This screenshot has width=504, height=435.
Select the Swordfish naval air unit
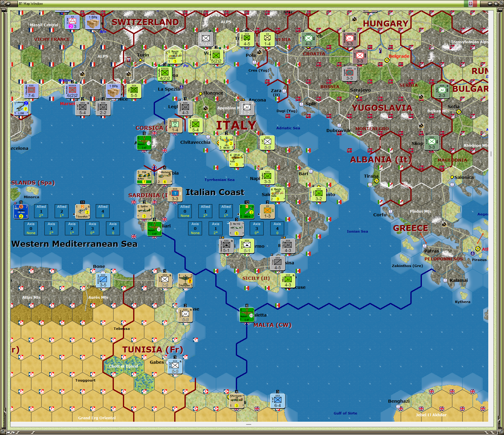pyautogui.click(x=82, y=211)
